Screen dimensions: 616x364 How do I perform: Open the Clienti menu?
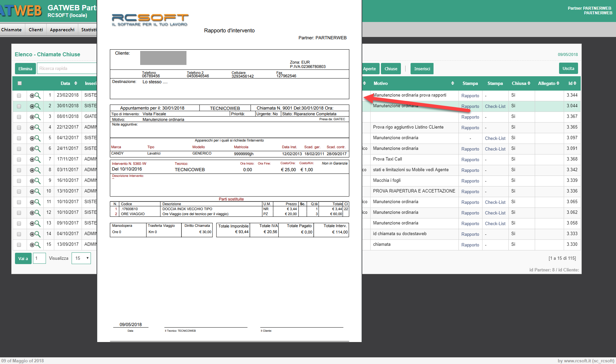pyautogui.click(x=36, y=30)
